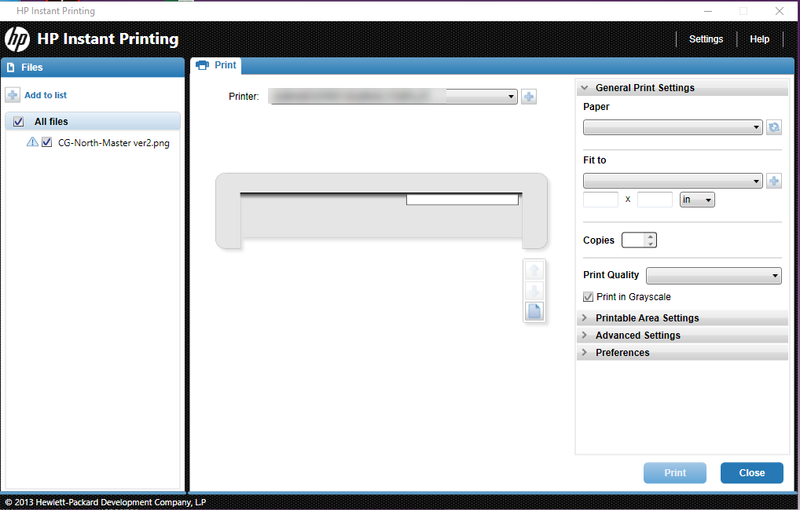Click Add to list link
This screenshot has height=510, width=800.
coord(45,95)
